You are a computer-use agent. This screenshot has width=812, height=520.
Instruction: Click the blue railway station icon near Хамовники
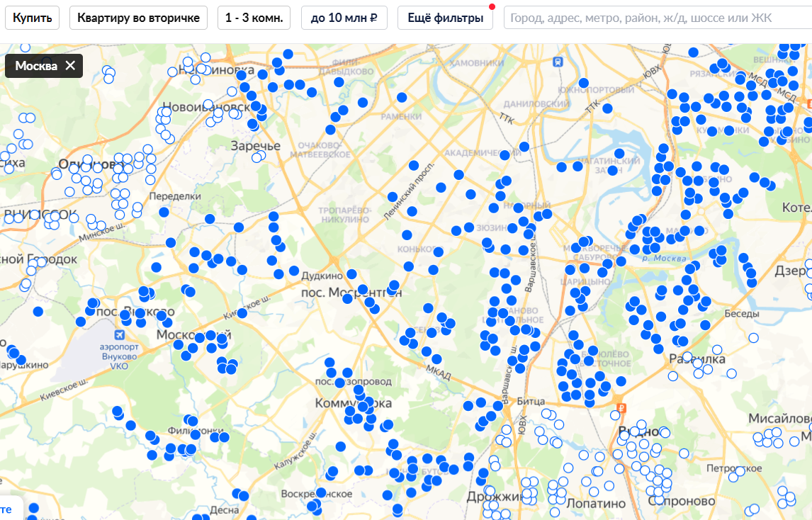pyautogui.click(x=557, y=62)
